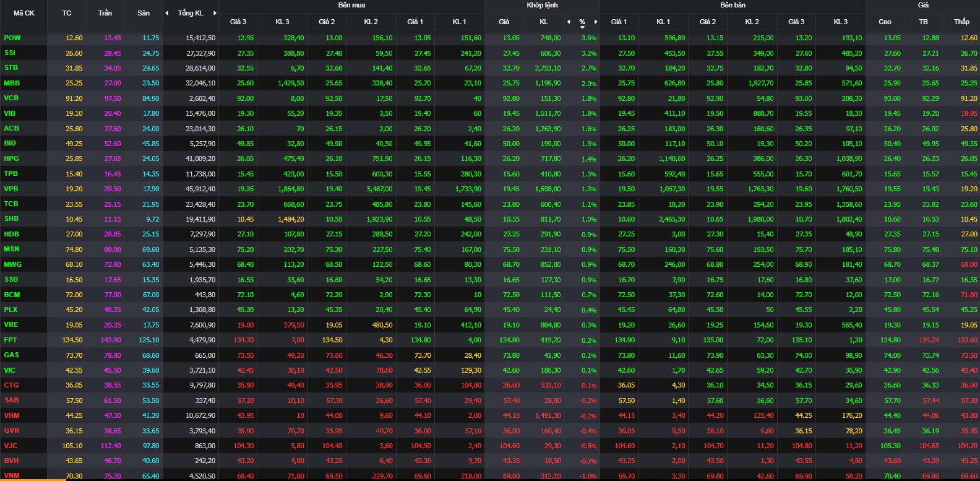Screen dimensions: 980x481
Task: Select the BID ticker symbol
Action: click(x=10, y=143)
